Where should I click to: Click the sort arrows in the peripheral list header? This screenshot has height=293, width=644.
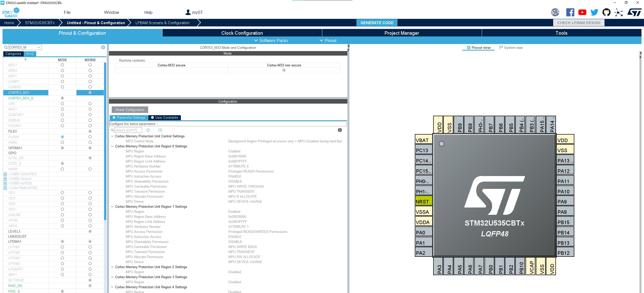click(25, 60)
